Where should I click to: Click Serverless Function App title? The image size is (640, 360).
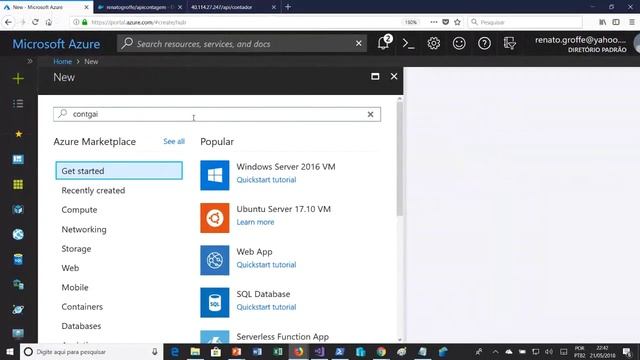[x=282, y=337]
